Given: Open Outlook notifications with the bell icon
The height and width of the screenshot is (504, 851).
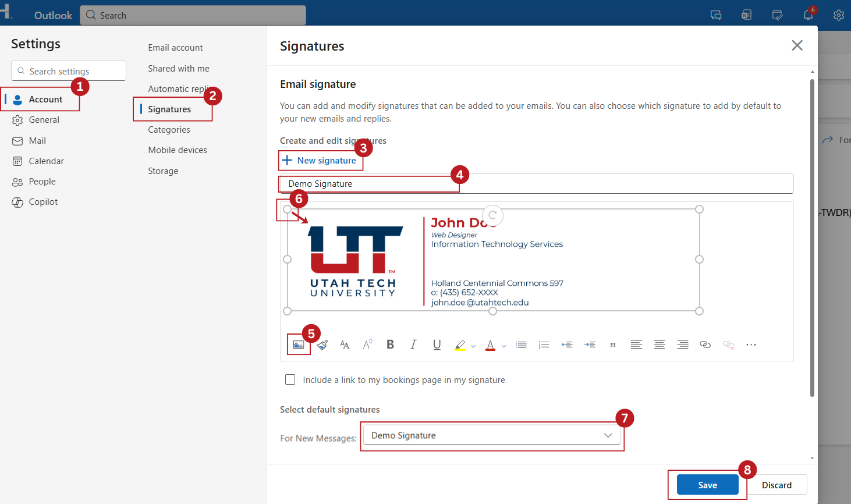Looking at the screenshot, I should 809,15.
